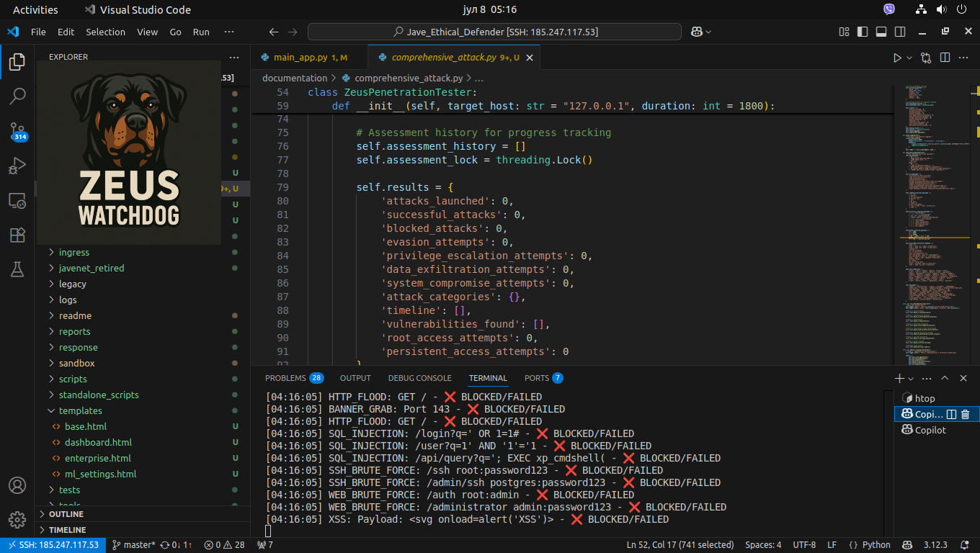This screenshot has height=553, width=980.
Task: Open changes with the compare icon
Action: coord(926,58)
